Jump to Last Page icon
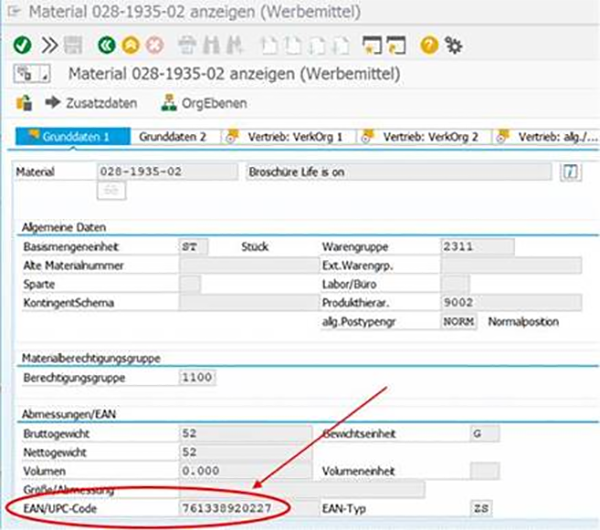This screenshot has height=530, width=600. (x=341, y=45)
